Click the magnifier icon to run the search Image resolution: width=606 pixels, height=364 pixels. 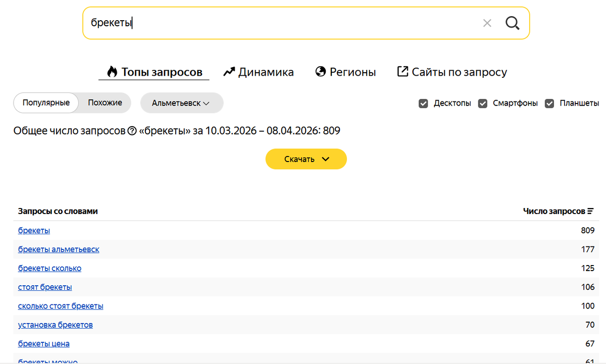[x=512, y=23]
